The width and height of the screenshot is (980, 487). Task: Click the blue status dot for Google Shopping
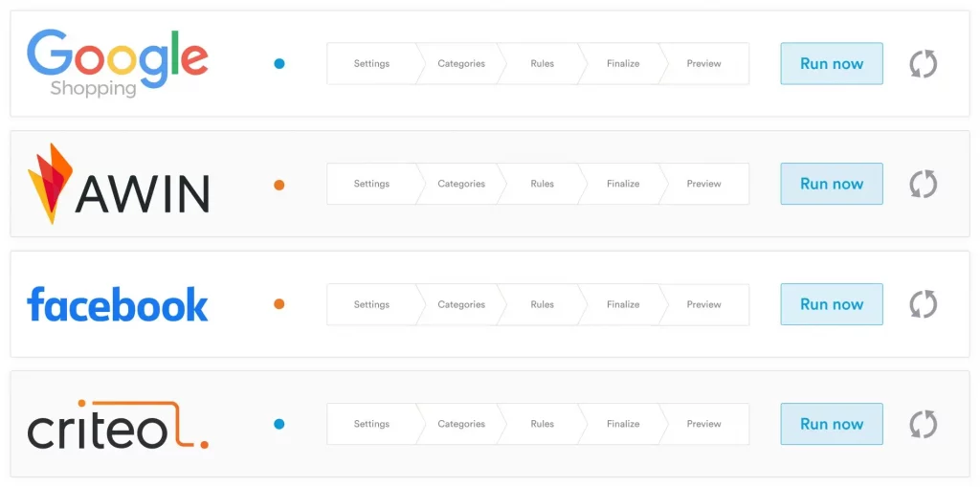(x=279, y=63)
